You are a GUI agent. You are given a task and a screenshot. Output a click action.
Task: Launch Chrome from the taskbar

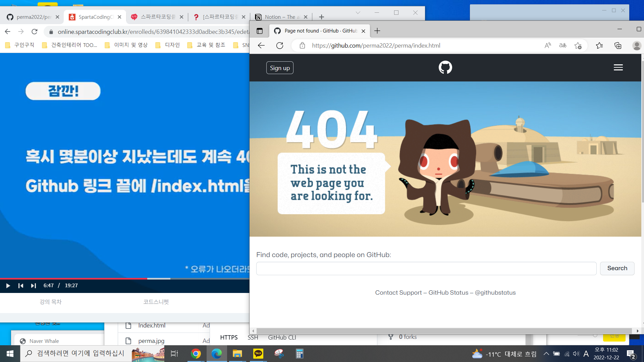tap(196, 354)
